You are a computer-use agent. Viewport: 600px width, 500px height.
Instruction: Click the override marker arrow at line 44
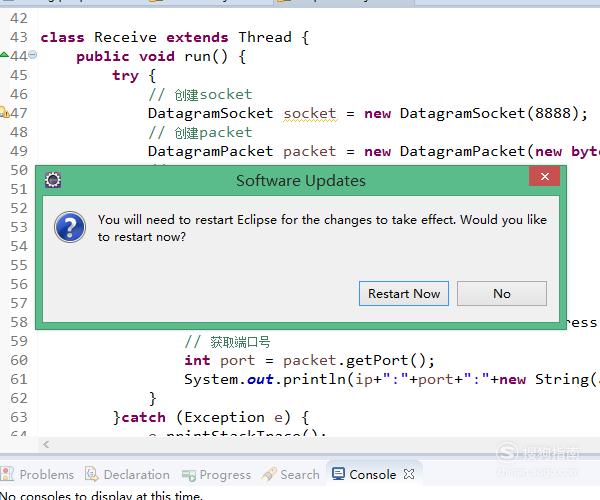(x=4, y=55)
